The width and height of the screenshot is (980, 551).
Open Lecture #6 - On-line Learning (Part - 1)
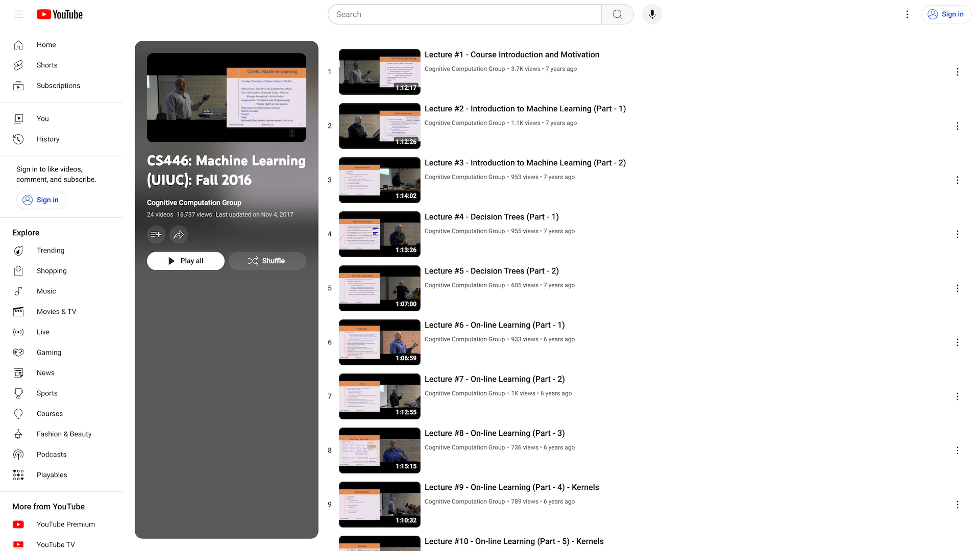(x=495, y=325)
